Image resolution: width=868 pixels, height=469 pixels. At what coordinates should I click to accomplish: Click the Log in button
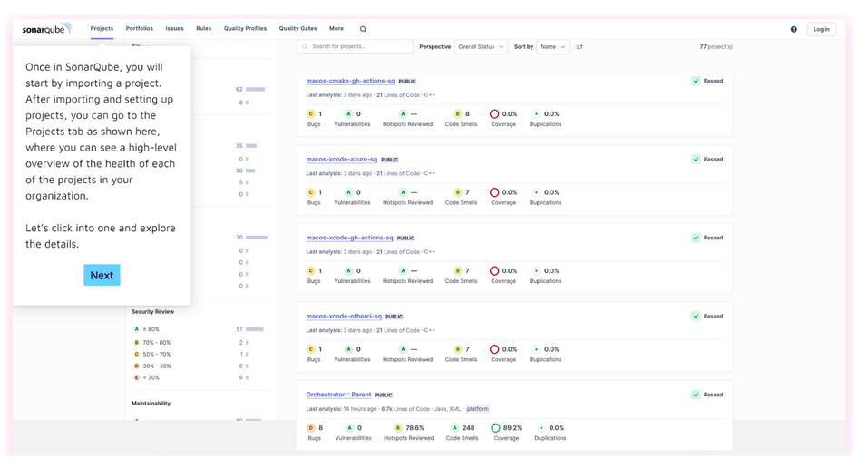coord(822,29)
